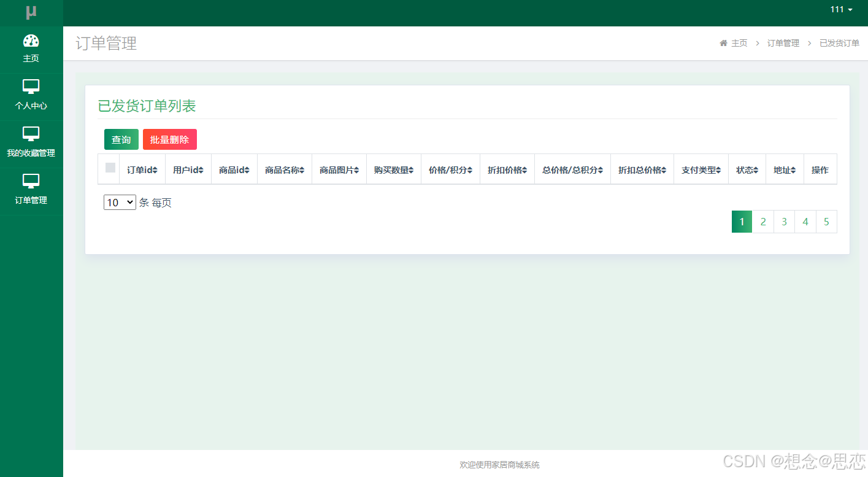
Task: Click footer text 欢迎使用家居商城系统
Action: tap(500, 465)
